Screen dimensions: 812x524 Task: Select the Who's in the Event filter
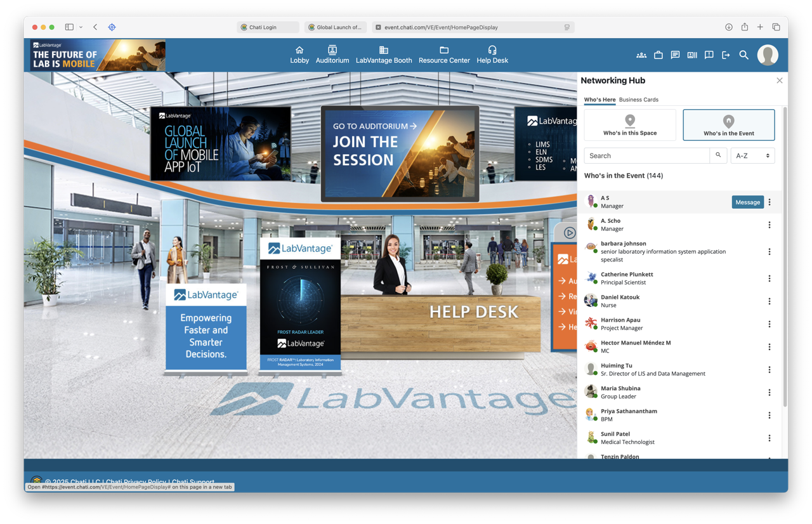tap(728, 125)
